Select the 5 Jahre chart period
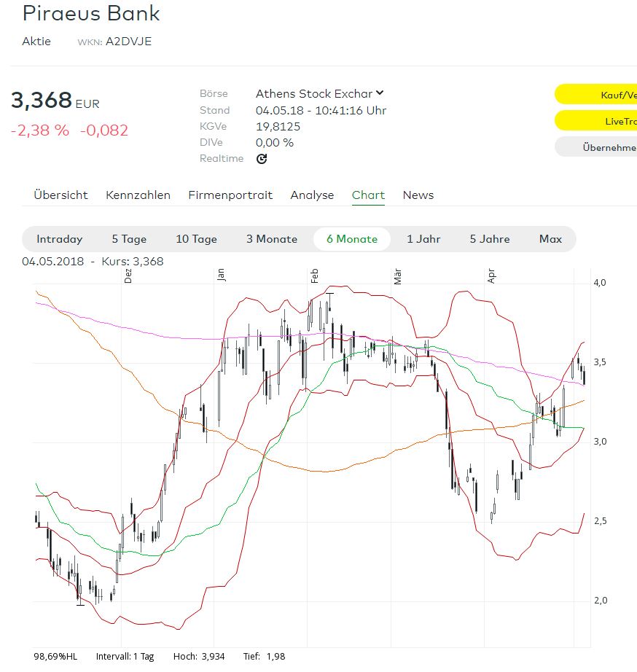The width and height of the screenshot is (637, 672). [489, 239]
